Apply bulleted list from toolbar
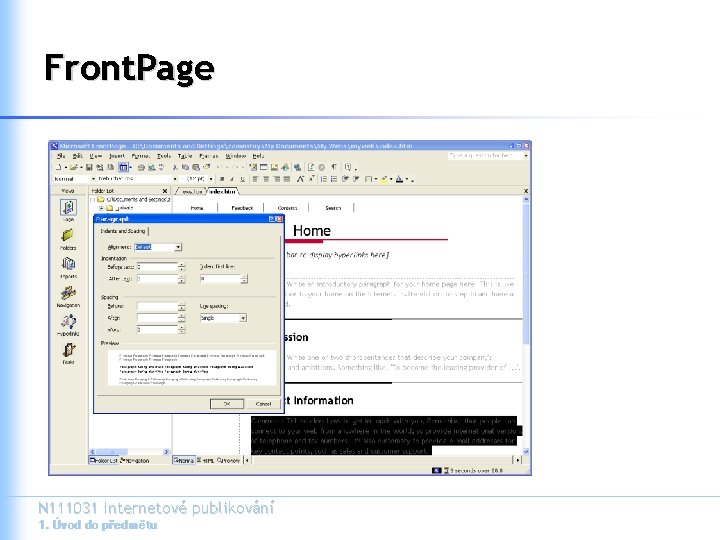The image size is (720, 540). (334, 179)
